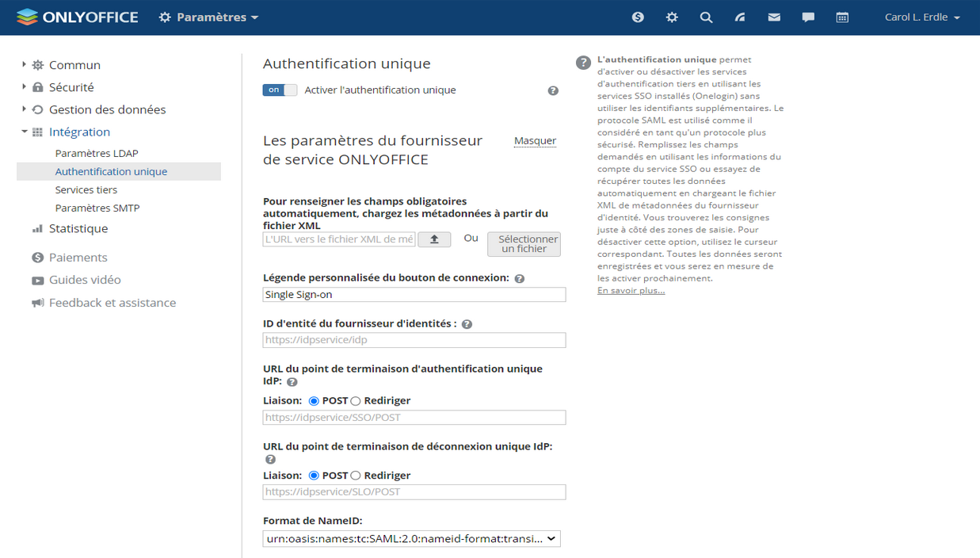Open Paramètres SMTP page
Image resolution: width=980 pixels, height=558 pixels.
[x=97, y=208]
